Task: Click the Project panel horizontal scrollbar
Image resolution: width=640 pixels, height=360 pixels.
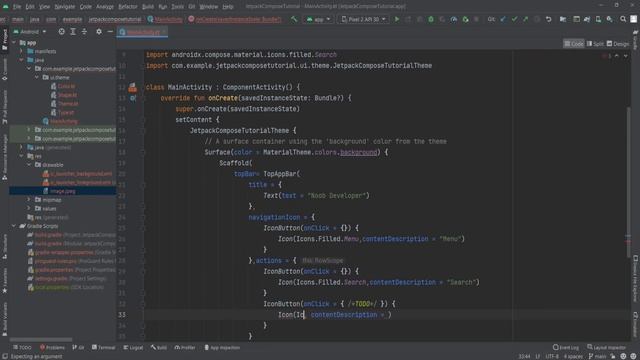Action: [41, 339]
